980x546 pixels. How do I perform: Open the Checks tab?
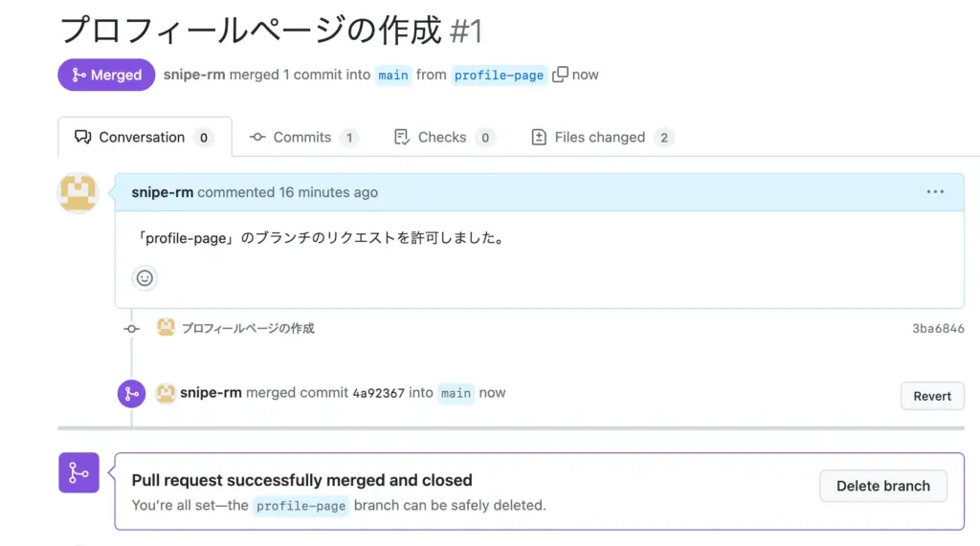click(443, 138)
